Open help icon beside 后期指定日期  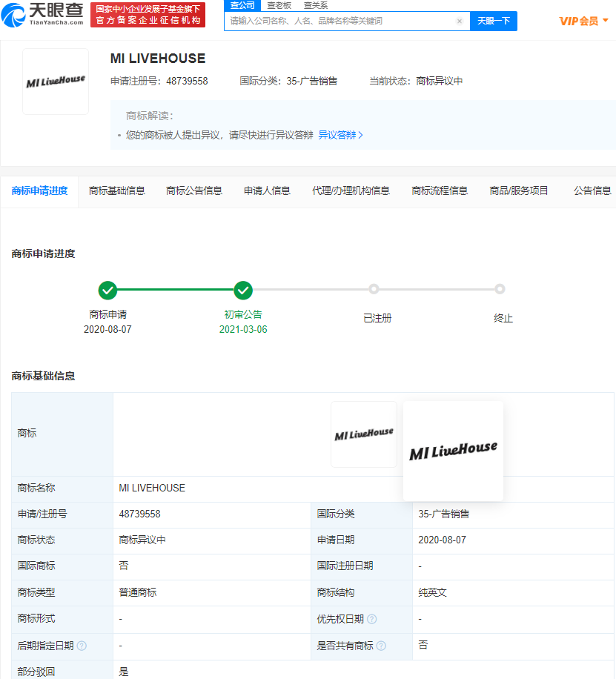tap(82, 646)
